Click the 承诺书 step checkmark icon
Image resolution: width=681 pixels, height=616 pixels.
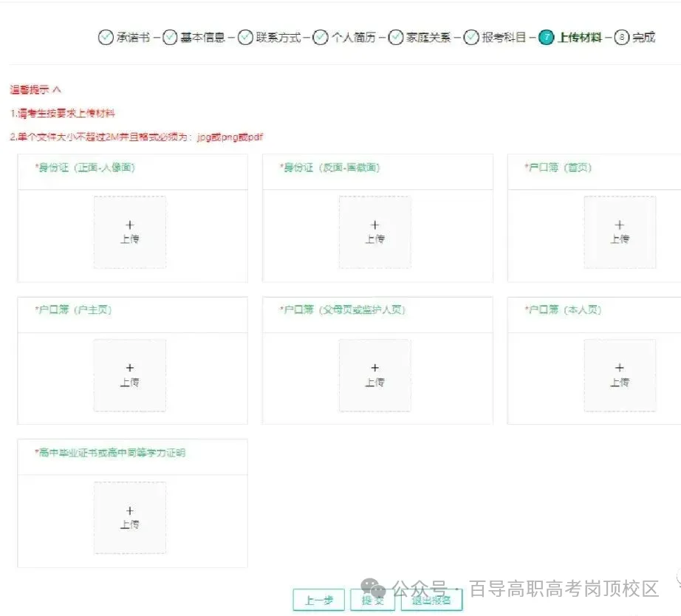[x=106, y=38]
